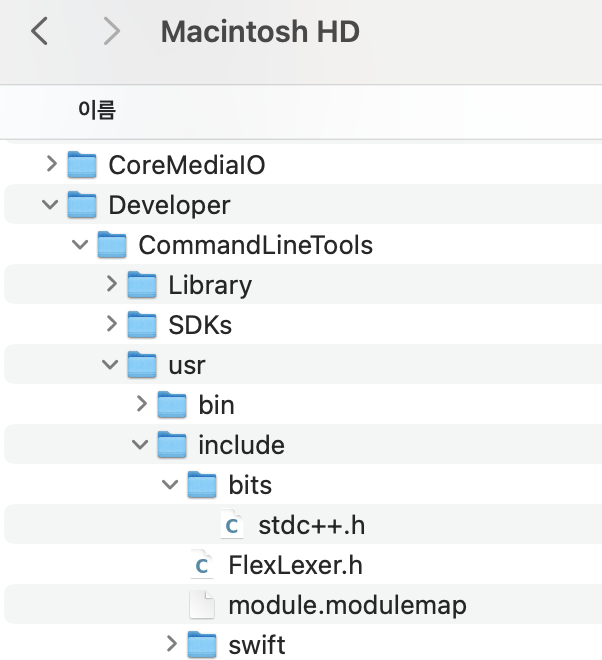The width and height of the screenshot is (602, 660).
Task: Click the SDKs folder icon
Action: pos(142,325)
